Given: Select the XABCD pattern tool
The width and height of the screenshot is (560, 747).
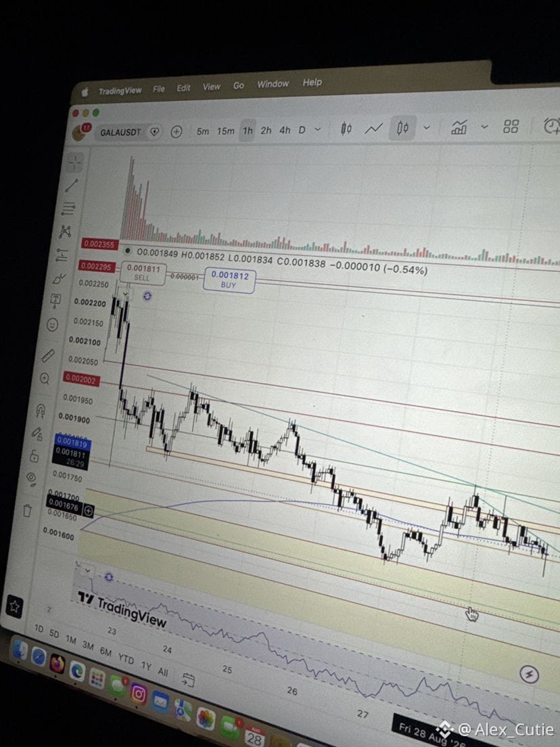Looking at the screenshot, I should coord(65,231).
